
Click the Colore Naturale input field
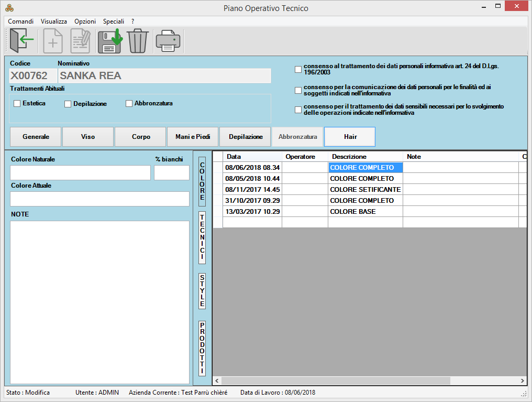click(80, 173)
